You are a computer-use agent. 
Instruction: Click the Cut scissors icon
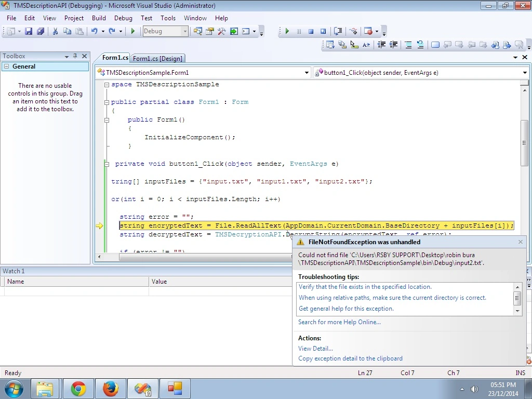[55, 31]
